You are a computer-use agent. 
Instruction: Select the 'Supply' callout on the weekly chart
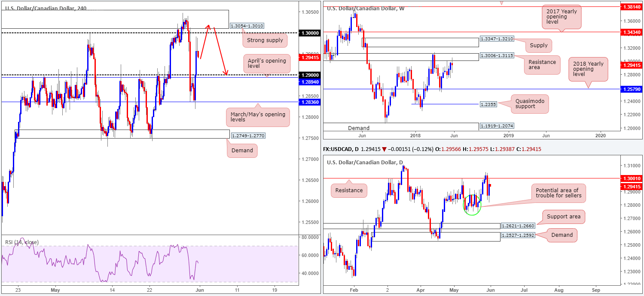coord(539,45)
